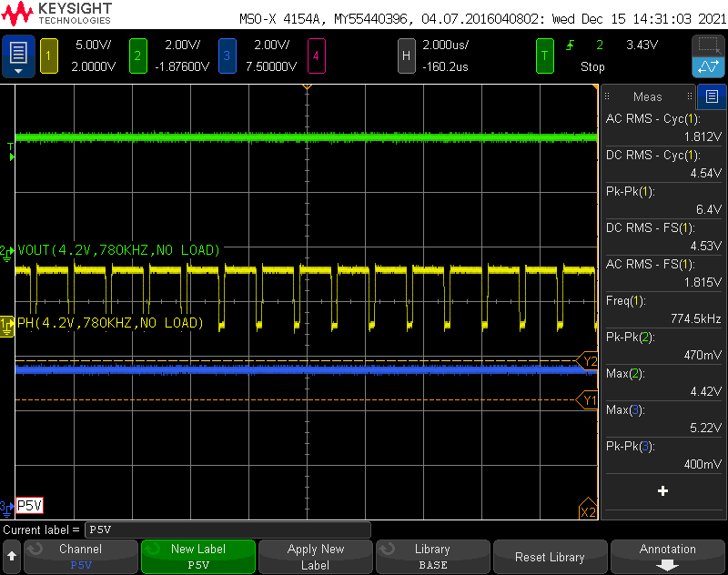Click the Keysight Technologies logo
This screenshot has height=575, width=728.
pyautogui.click(x=56, y=14)
